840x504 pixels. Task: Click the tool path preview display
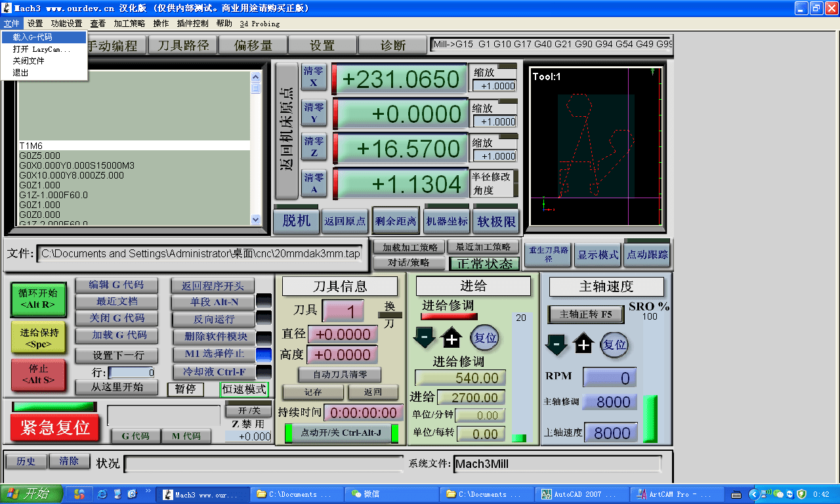[595, 146]
